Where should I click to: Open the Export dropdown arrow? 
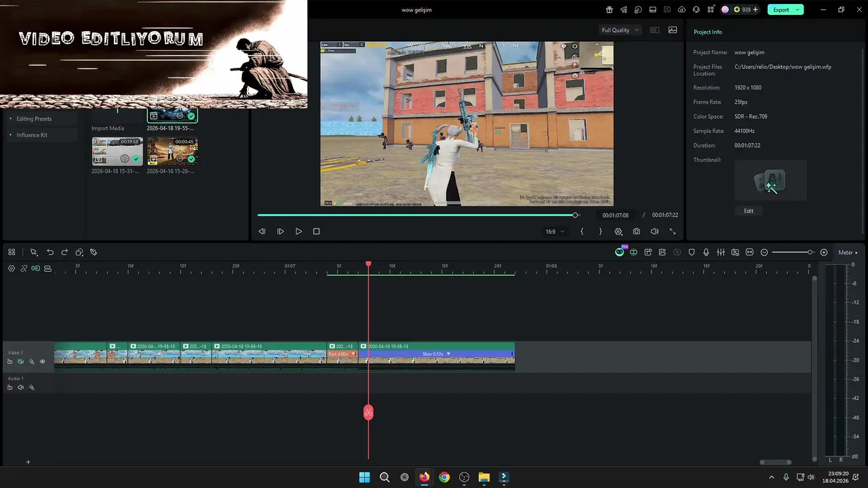799,9
